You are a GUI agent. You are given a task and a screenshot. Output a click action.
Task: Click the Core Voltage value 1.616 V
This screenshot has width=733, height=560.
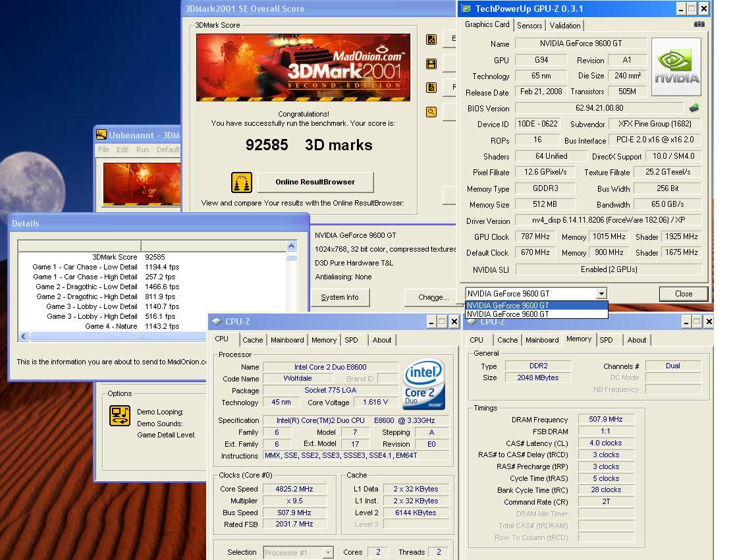[375, 402]
